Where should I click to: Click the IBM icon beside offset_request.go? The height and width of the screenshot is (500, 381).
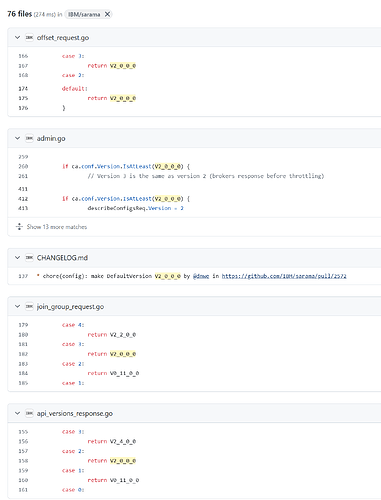(x=29, y=37)
